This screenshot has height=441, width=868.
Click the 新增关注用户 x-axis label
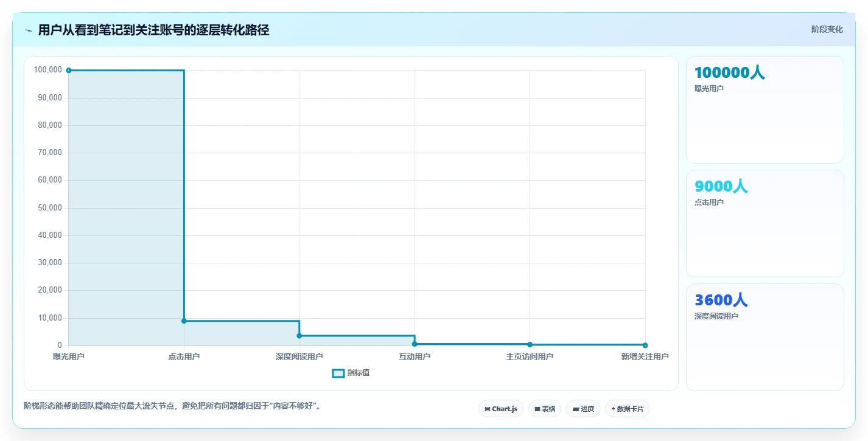pyautogui.click(x=645, y=356)
